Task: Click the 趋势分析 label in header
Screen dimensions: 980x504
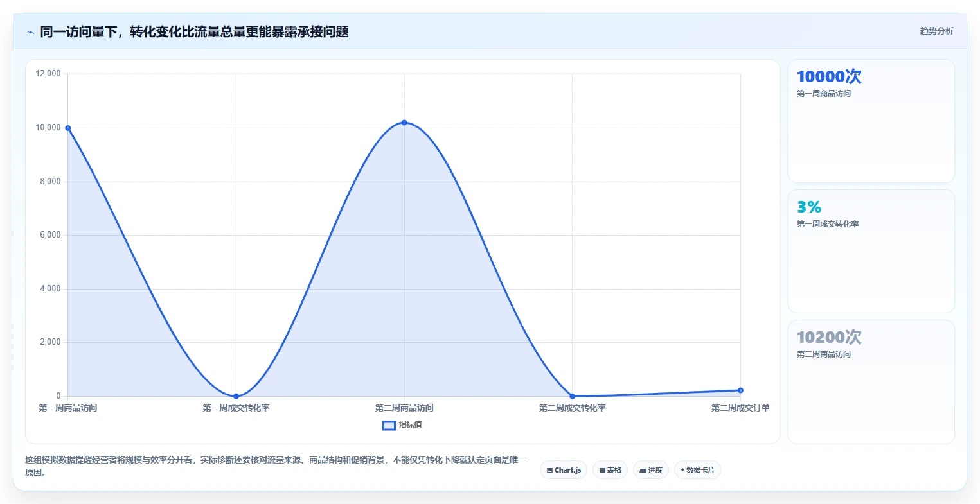Action: (x=936, y=31)
